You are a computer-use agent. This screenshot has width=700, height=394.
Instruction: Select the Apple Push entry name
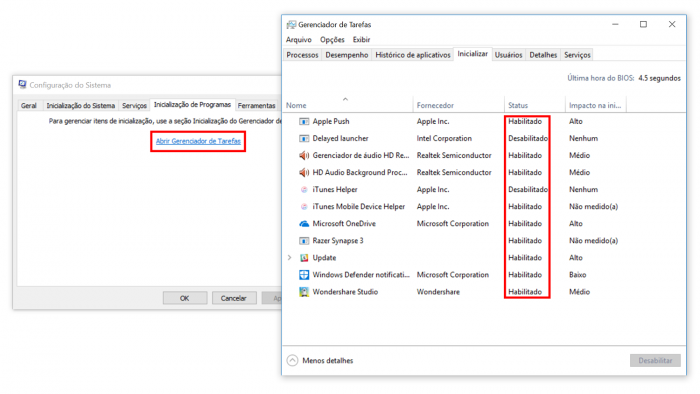click(331, 121)
